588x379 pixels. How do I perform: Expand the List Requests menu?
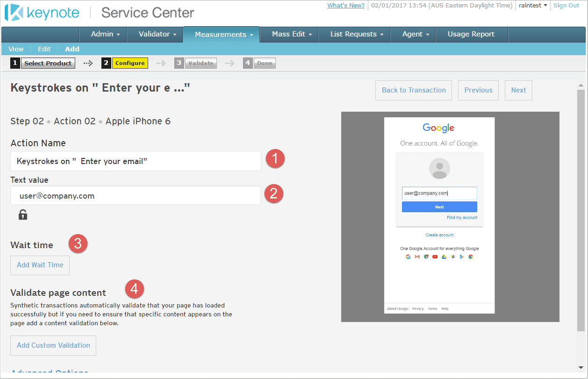[357, 34]
